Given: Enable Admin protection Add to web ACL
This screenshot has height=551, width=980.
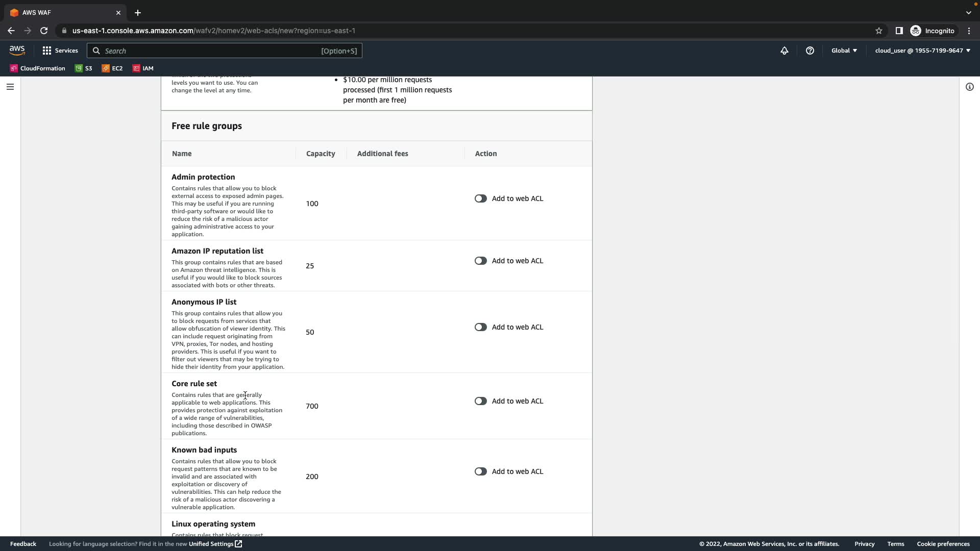Looking at the screenshot, I should pos(480,198).
